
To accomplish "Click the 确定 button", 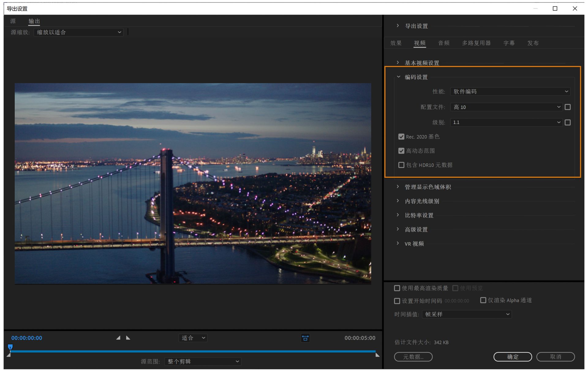I will coord(512,357).
